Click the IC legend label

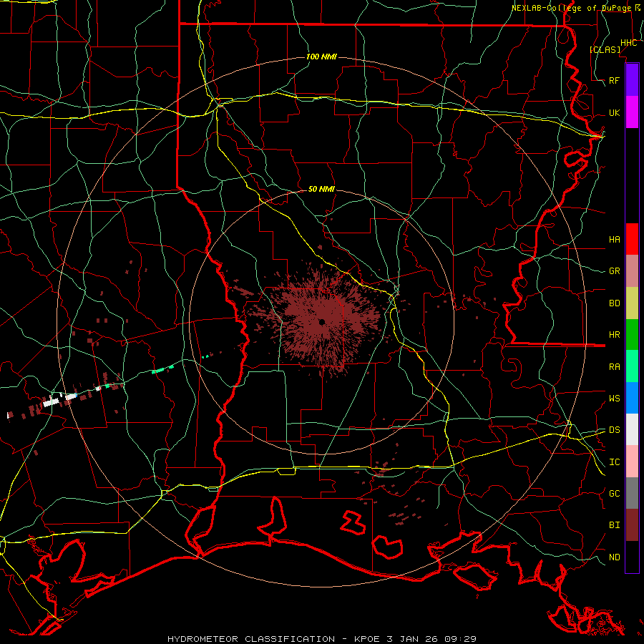tap(614, 462)
